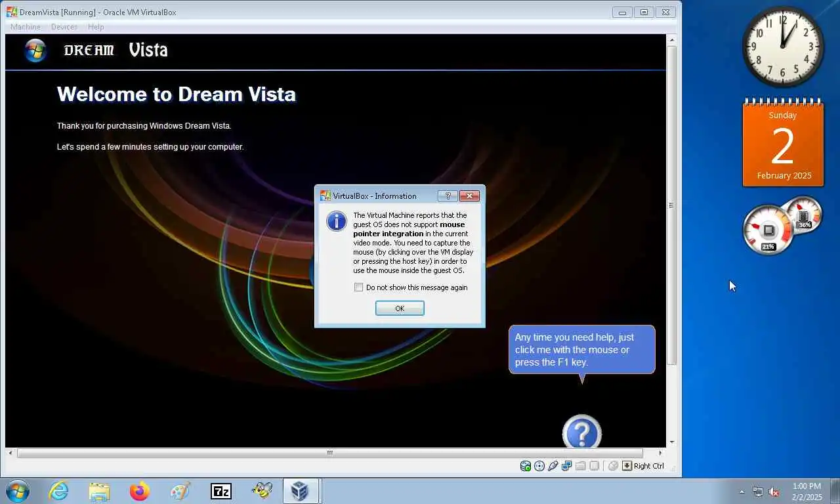The width and height of the screenshot is (840, 504).
Task: Click the orange calendar gadget
Action: pos(783,142)
